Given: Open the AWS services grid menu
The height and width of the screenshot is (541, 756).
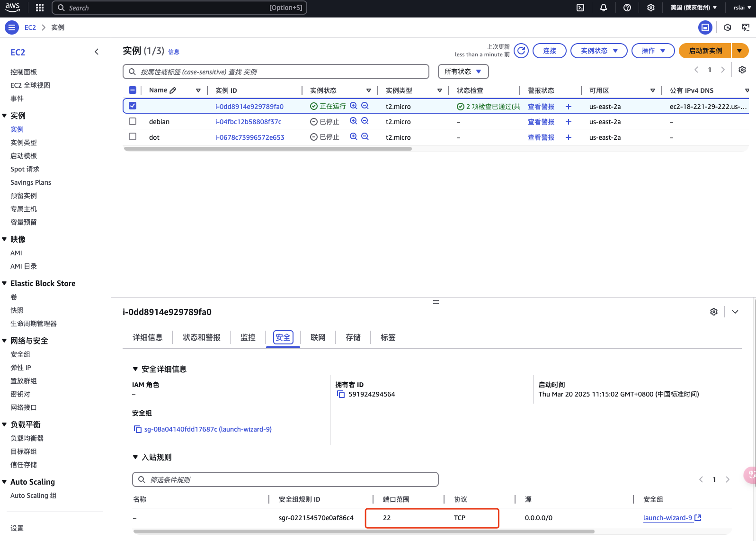Looking at the screenshot, I should [40, 8].
